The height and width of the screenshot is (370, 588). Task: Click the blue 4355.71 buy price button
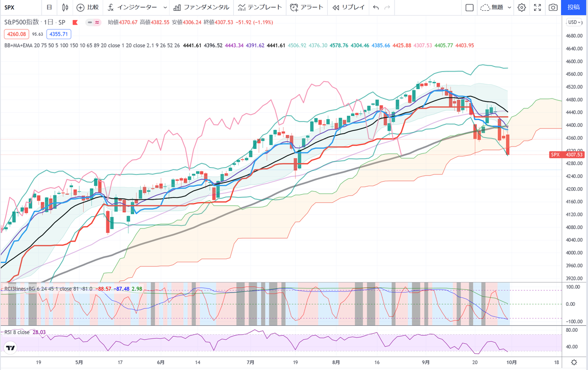point(60,34)
